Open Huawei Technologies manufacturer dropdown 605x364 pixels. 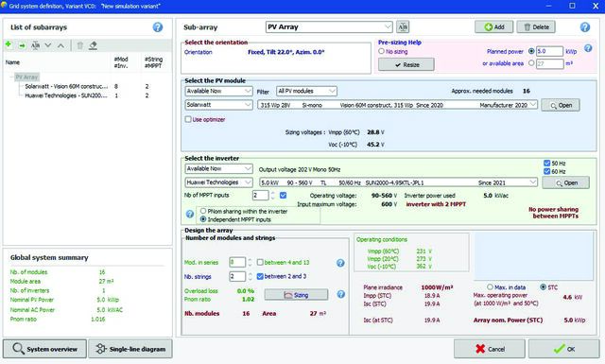pyautogui.click(x=218, y=182)
